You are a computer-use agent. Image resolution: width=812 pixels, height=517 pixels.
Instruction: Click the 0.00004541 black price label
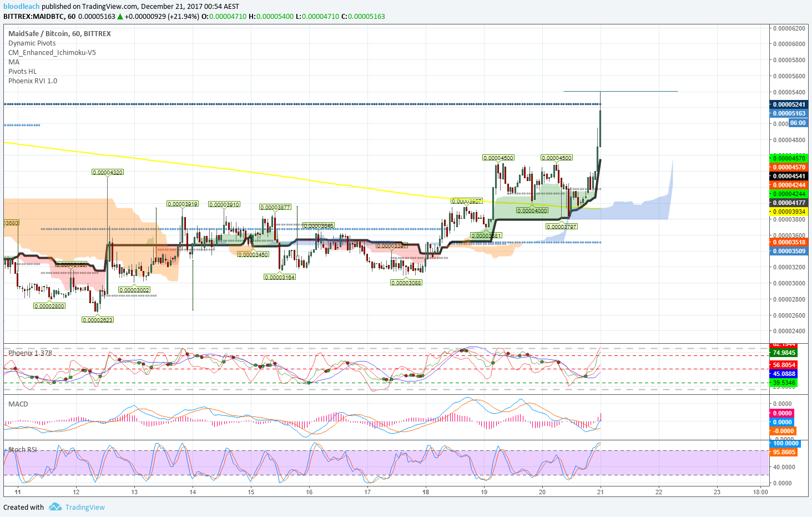pos(788,177)
